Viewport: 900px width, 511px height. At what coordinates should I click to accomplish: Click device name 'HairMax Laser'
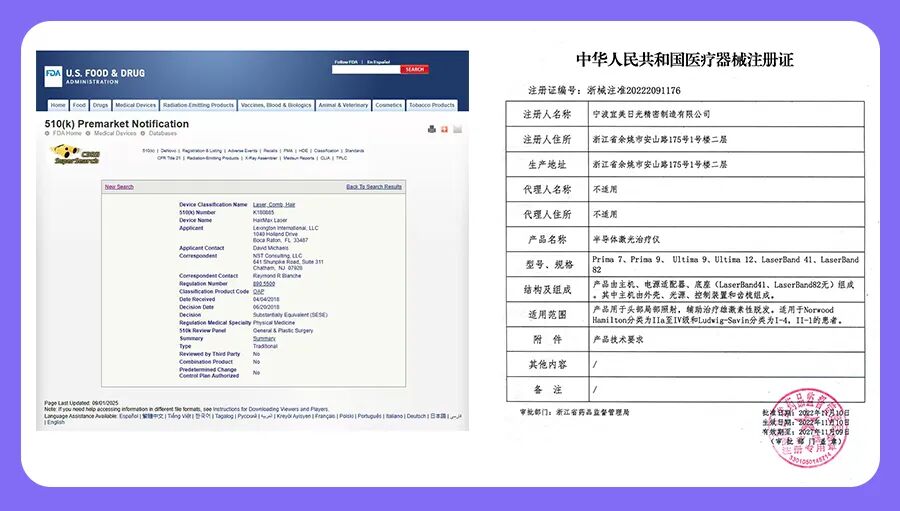click(270, 220)
